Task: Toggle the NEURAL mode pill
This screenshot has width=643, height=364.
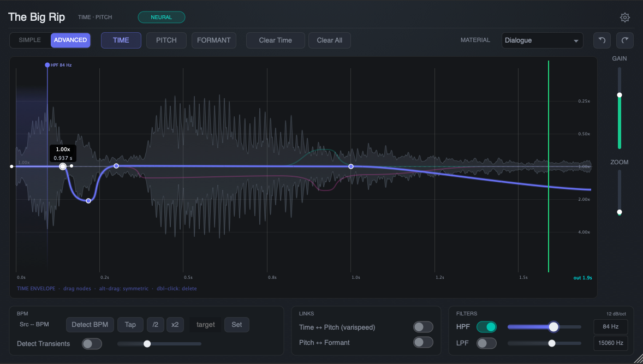Action: 162,17
